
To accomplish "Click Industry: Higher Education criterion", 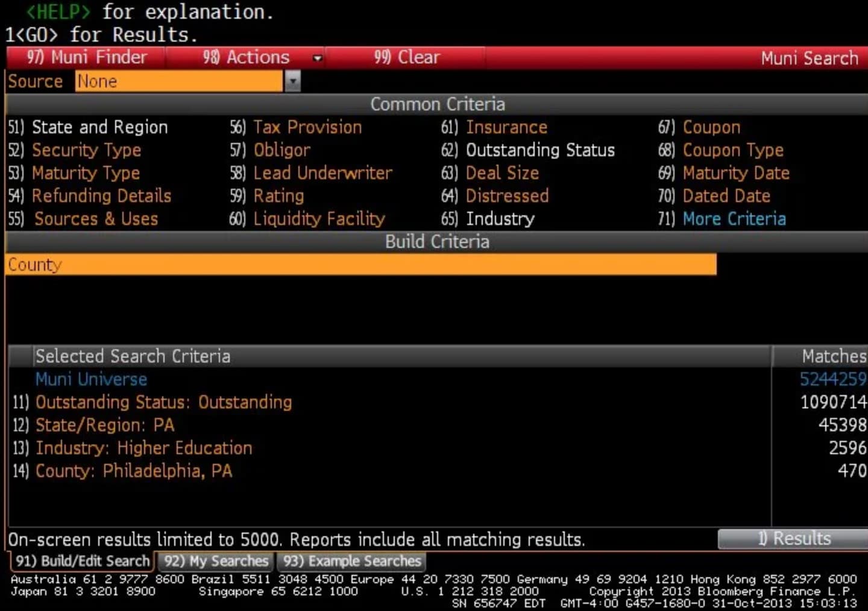I will click(x=143, y=448).
